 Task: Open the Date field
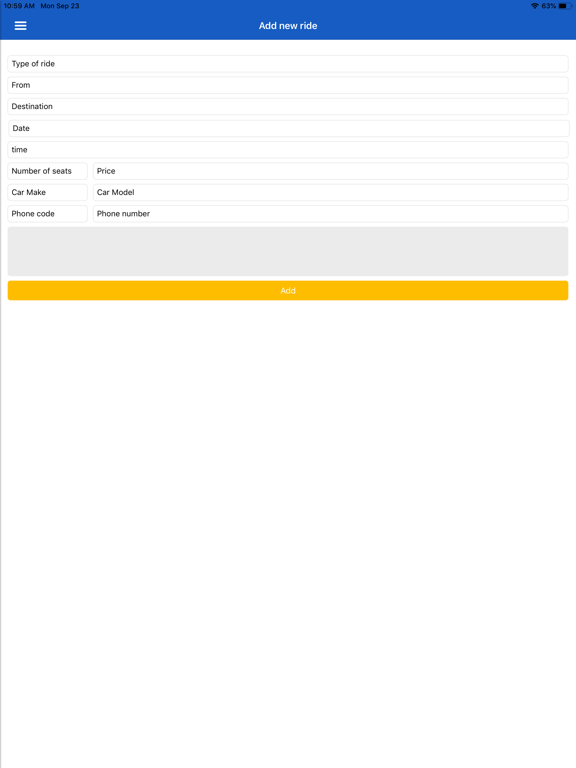(289, 128)
